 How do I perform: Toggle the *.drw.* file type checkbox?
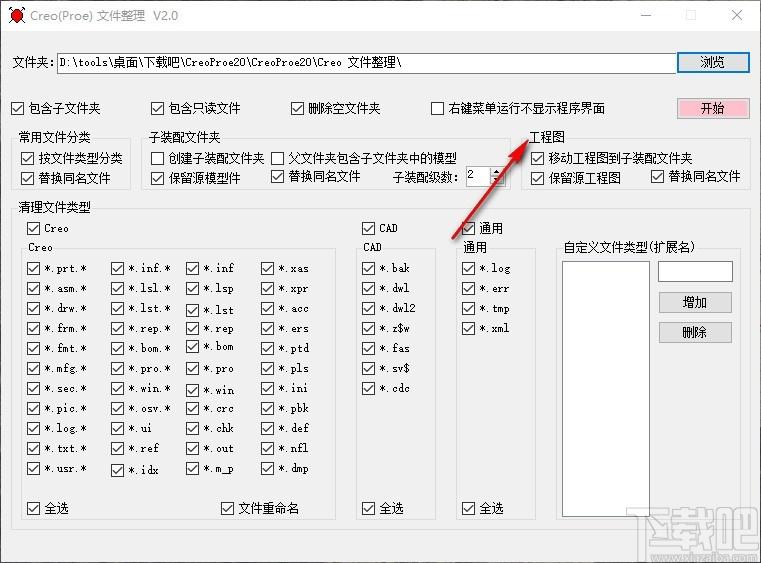tap(33, 308)
